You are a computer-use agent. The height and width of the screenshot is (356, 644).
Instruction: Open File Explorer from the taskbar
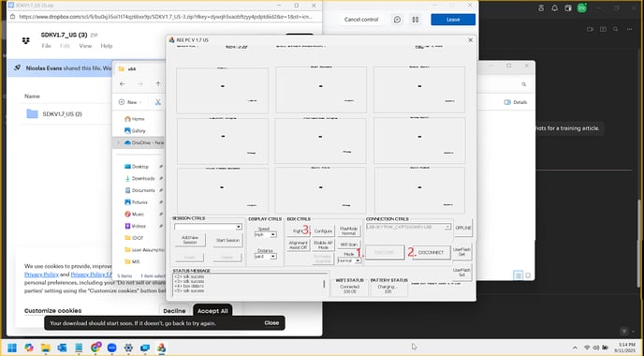click(x=45, y=348)
